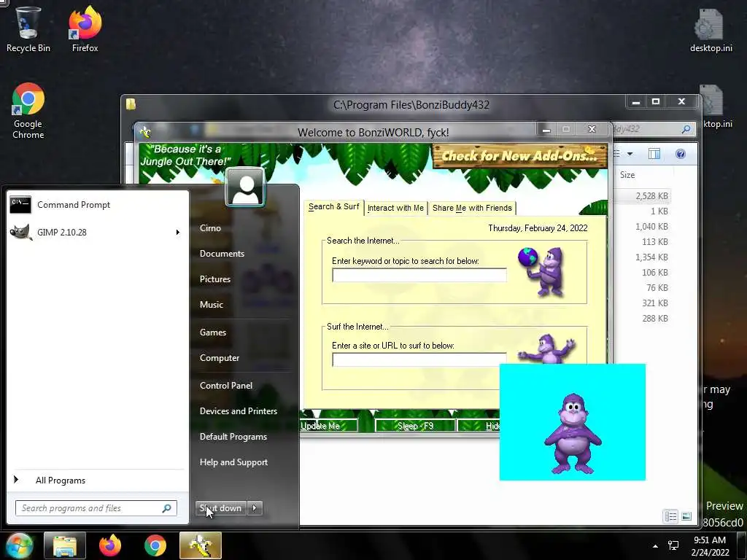Image resolution: width=747 pixels, height=560 pixels.
Task: Click the BonziWORLD title bar banana icon
Action: tap(145, 132)
